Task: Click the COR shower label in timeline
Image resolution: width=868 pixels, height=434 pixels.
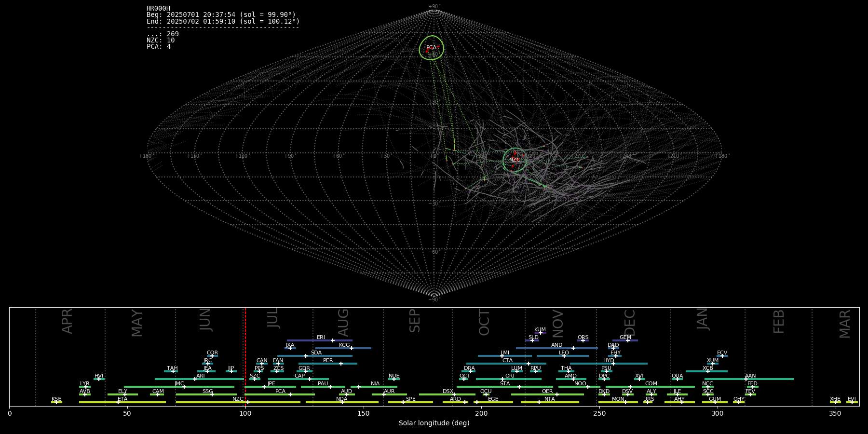Action: (212, 353)
